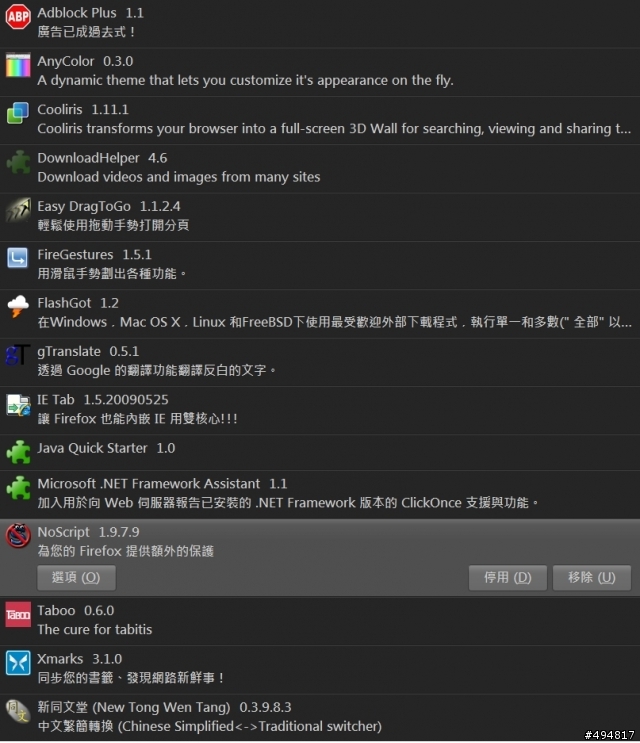Click the New Tong Wen Tang icon
The image size is (640, 743).
(x=18, y=711)
